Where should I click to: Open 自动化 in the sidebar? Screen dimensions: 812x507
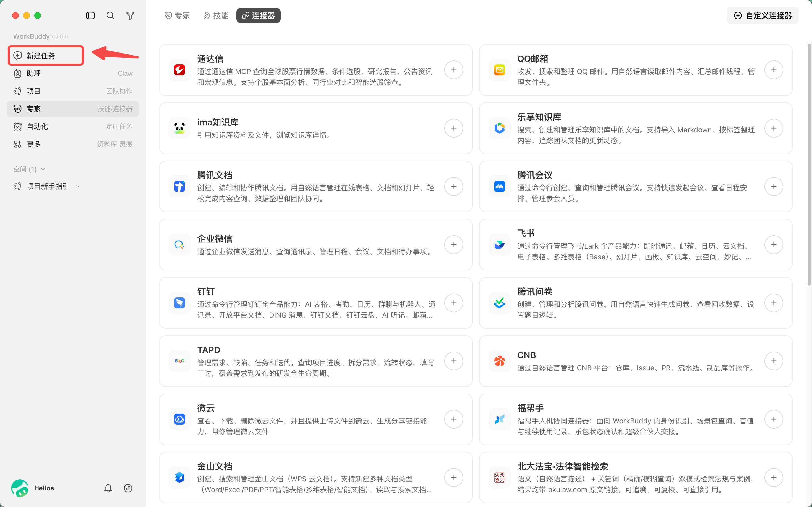(x=73, y=126)
